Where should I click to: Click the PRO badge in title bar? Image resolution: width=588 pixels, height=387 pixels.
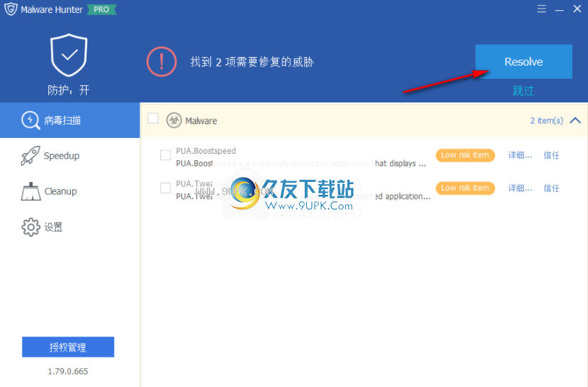coord(102,9)
